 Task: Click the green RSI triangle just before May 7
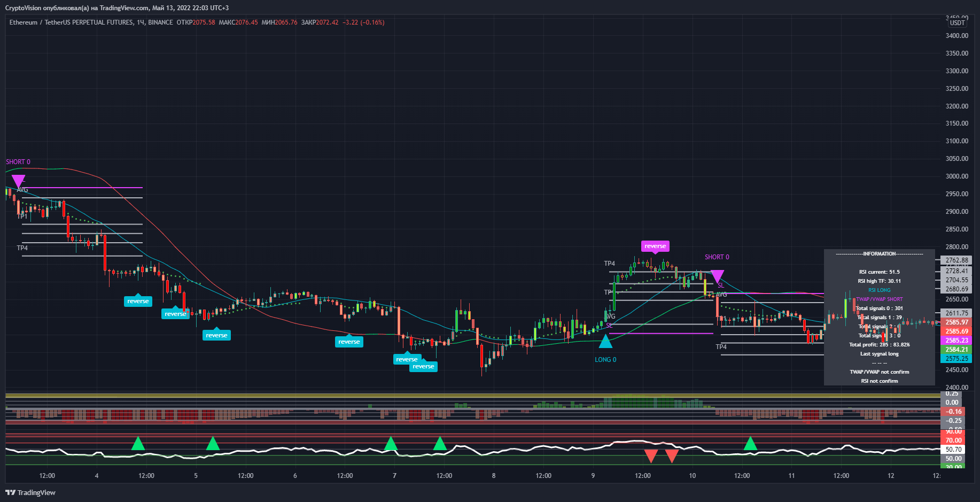(x=391, y=443)
